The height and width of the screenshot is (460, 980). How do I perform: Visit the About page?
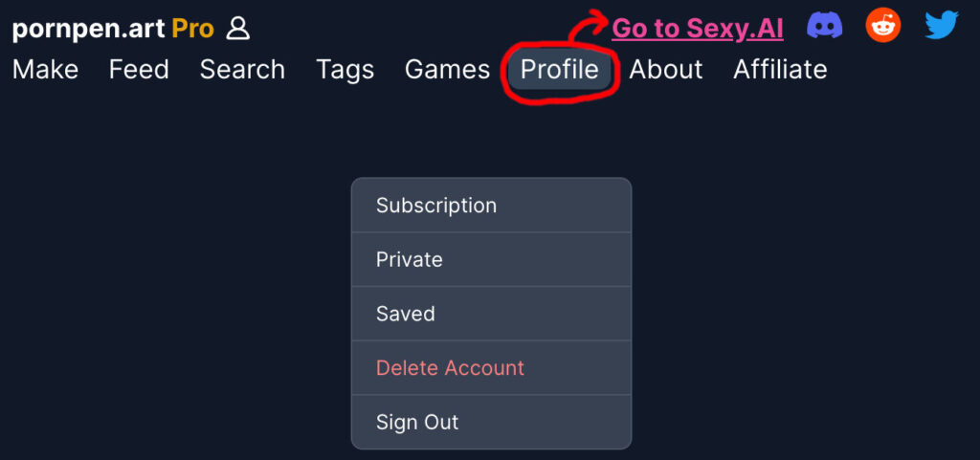[x=666, y=70]
